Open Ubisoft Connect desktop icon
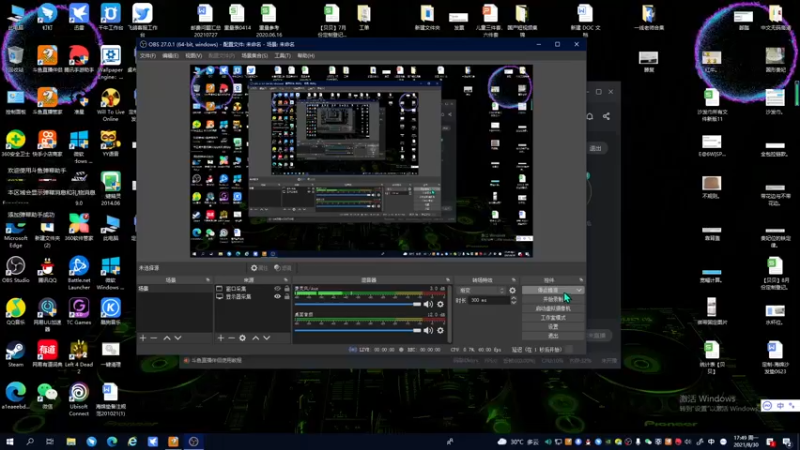800x450 pixels. 79,399
